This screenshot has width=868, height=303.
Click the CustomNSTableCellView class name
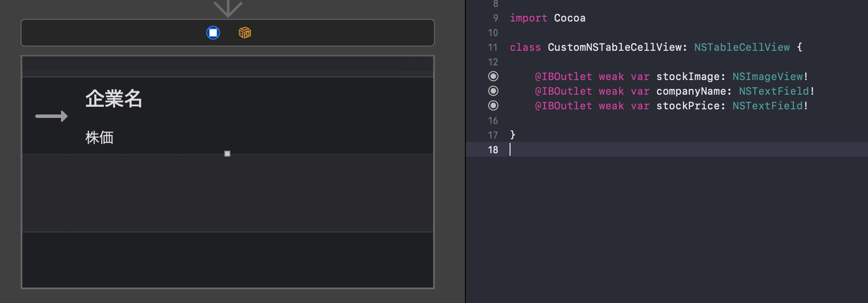(x=614, y=47)
